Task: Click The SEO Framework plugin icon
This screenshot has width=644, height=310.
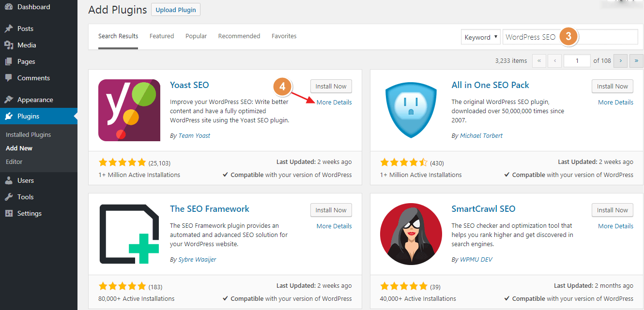Action: 129,234
